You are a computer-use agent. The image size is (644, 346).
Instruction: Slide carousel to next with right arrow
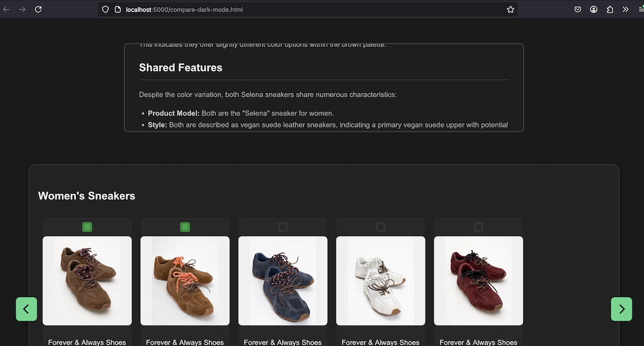tap(621, 309)
